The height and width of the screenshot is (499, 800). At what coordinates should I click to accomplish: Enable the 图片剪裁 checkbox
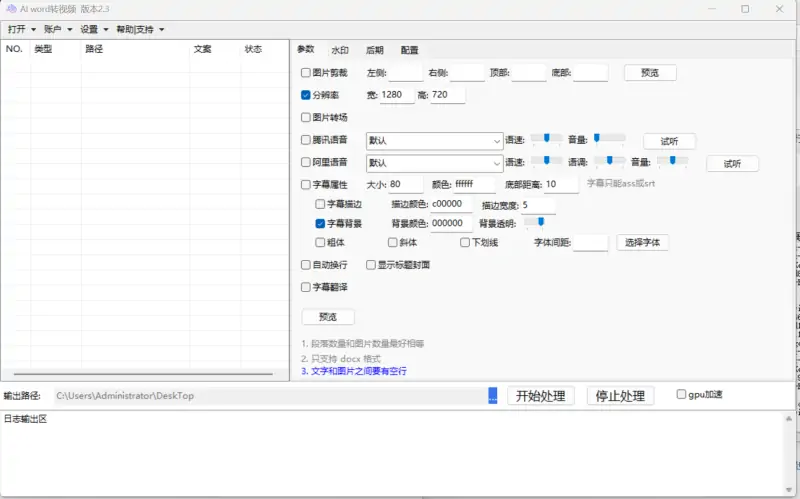coord(306,73)
